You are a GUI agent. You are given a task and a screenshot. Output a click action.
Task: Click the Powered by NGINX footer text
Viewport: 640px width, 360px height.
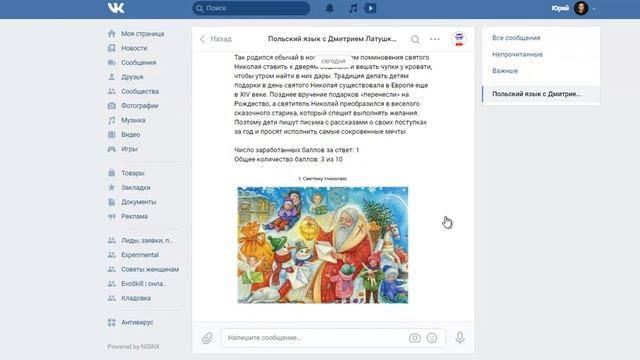pyautogui.click(x=133, y=347)
